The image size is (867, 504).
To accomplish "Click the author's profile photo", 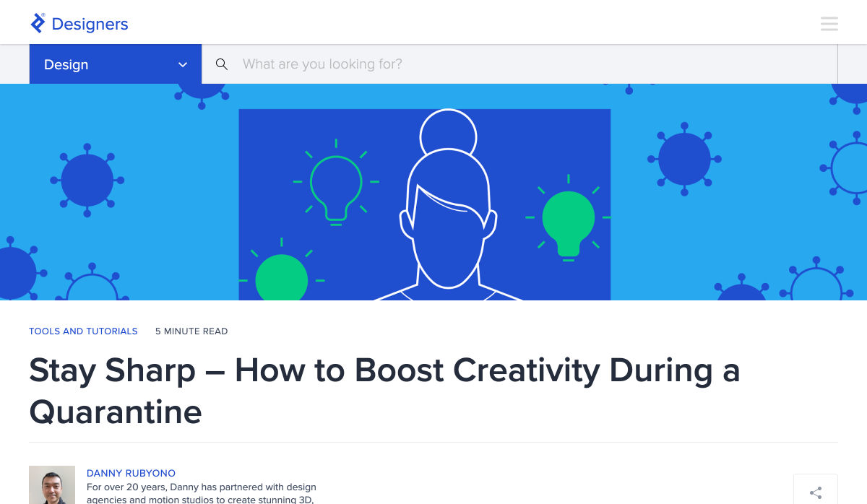I will pos(52,485).
